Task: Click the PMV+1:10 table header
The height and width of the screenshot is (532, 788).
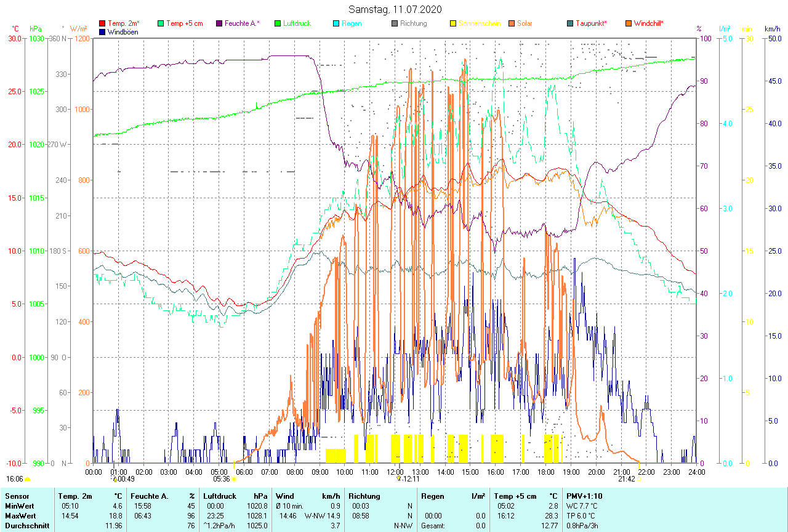Action: (585, 496)
